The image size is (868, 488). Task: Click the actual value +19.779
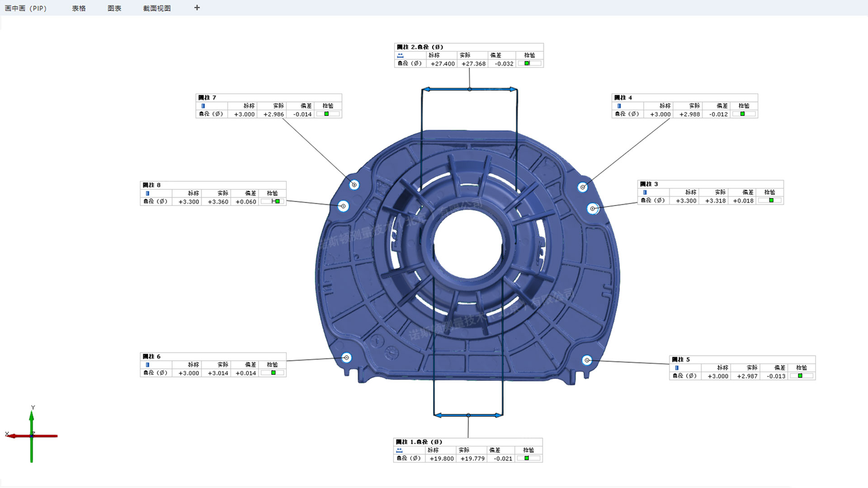(x=472, y=459)
